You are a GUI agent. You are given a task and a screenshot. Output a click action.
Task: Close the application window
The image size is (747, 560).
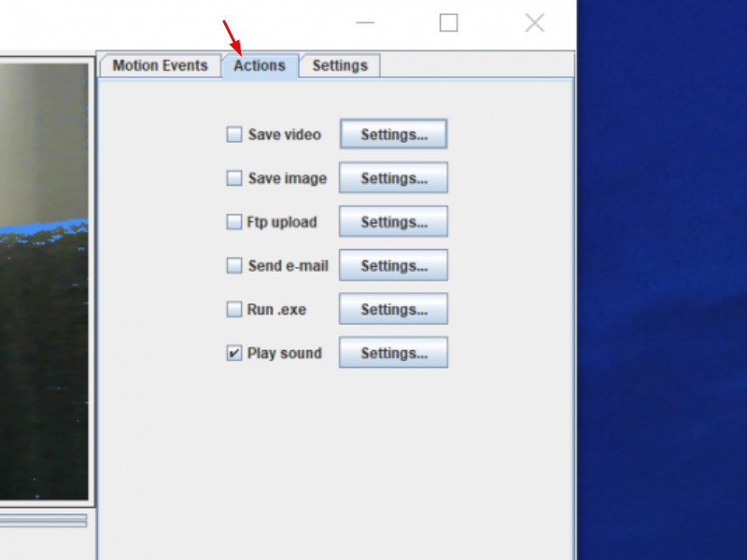(534, 22)
